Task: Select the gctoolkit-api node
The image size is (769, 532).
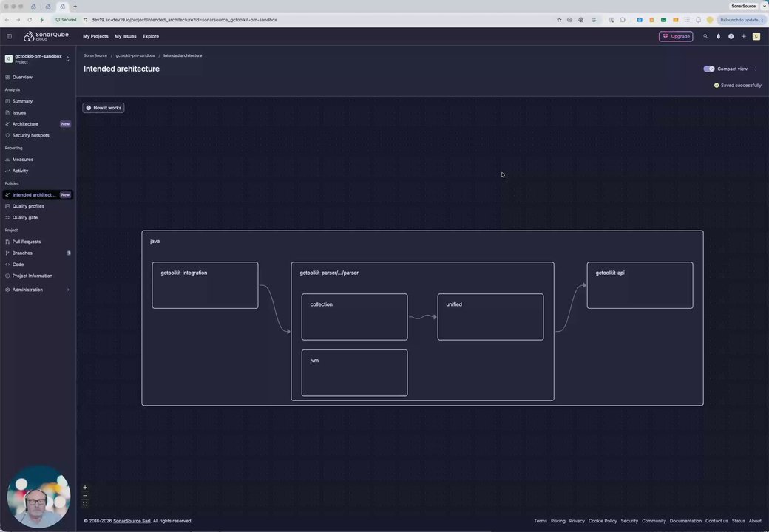Action: click(640, 285)
